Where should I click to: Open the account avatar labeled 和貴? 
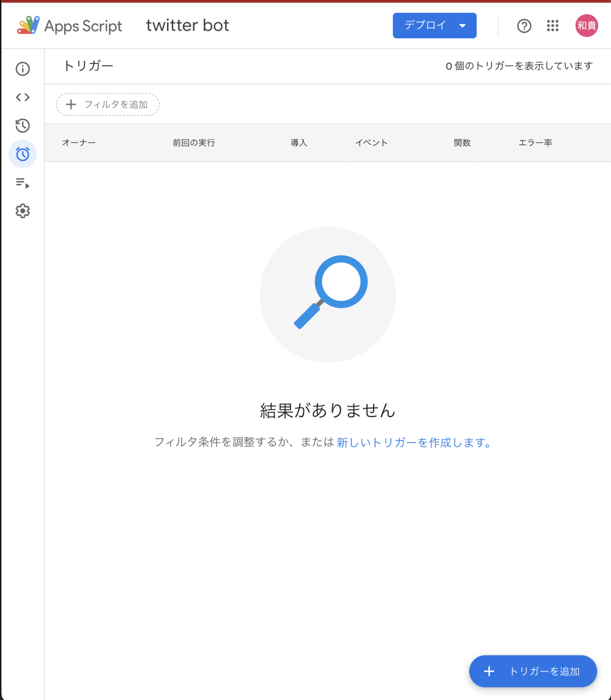pyautogui.click(x=586, y=26)
